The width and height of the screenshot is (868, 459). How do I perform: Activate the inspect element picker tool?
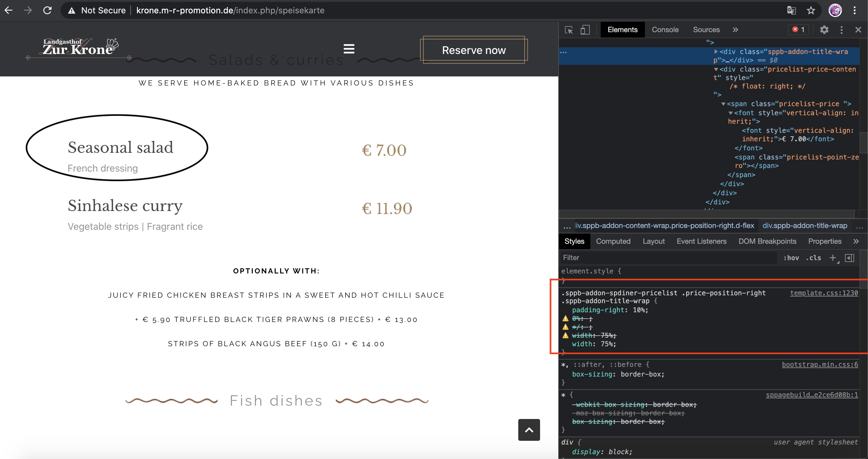click(x=569, y=30)
